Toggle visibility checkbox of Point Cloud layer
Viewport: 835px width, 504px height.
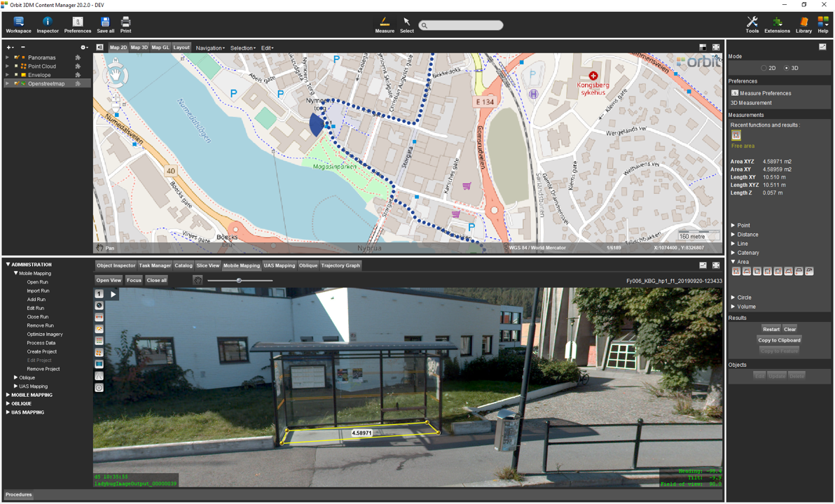[x=16, y=66]
